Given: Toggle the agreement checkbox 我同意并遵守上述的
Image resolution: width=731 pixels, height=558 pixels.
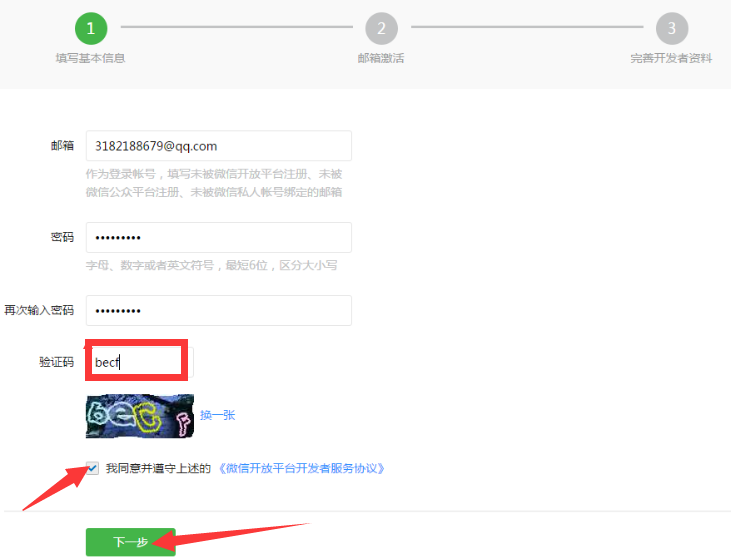Looking at the screenshot, I should pyautogui.click(x=92, y=468).
